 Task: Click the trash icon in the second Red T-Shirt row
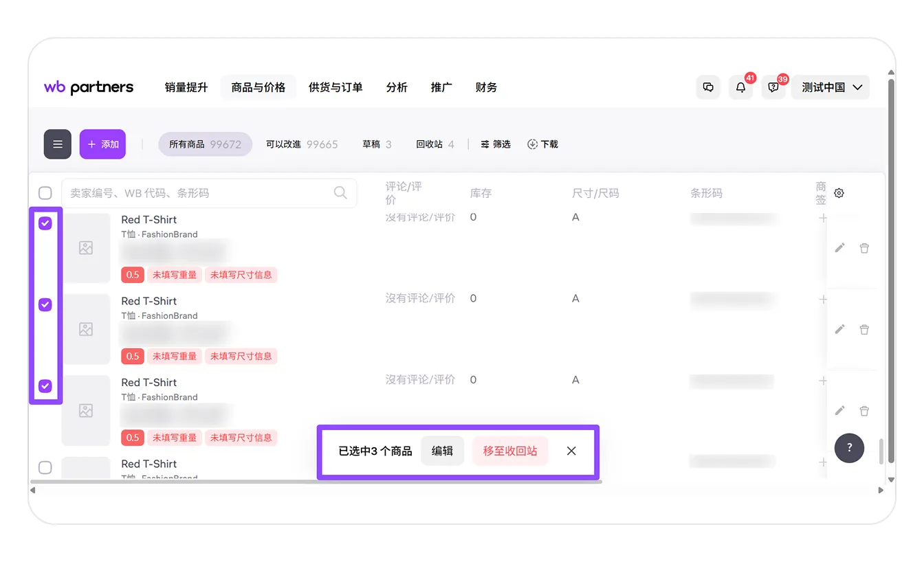(864, 329)
